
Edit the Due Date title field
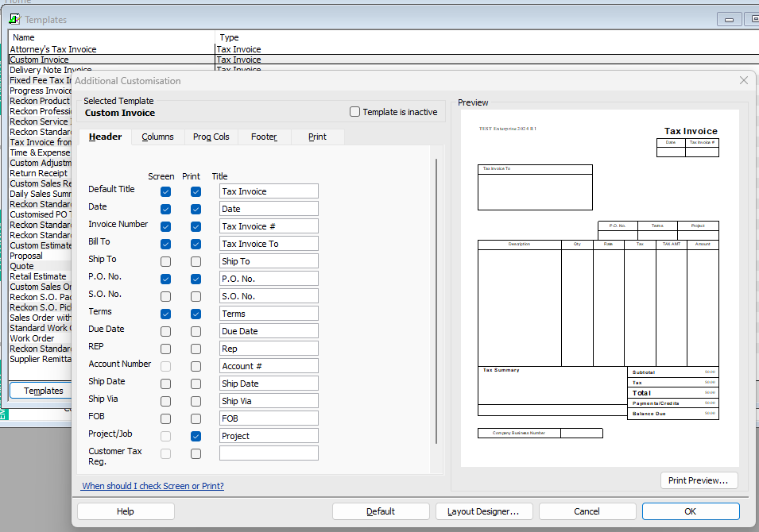click(269, 331)
